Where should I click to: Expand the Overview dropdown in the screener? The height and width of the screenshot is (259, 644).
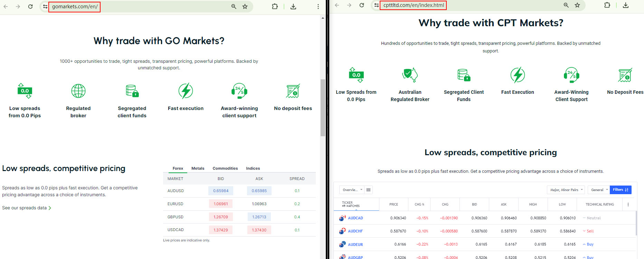pos(352,190)
